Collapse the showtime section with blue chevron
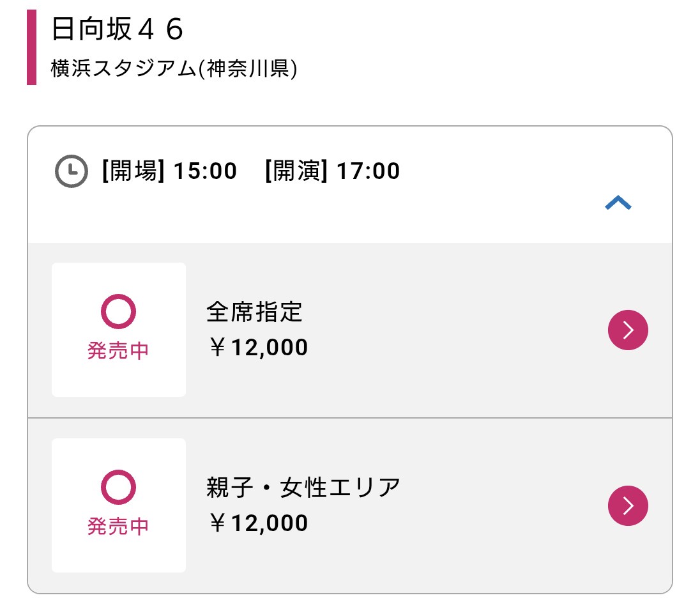700x616 pixels. (x=618, y=203)
